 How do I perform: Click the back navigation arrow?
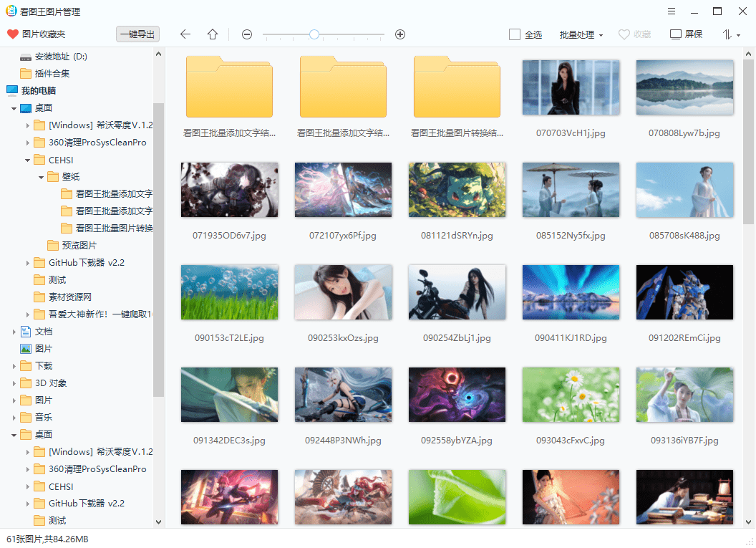coord(185,34)
